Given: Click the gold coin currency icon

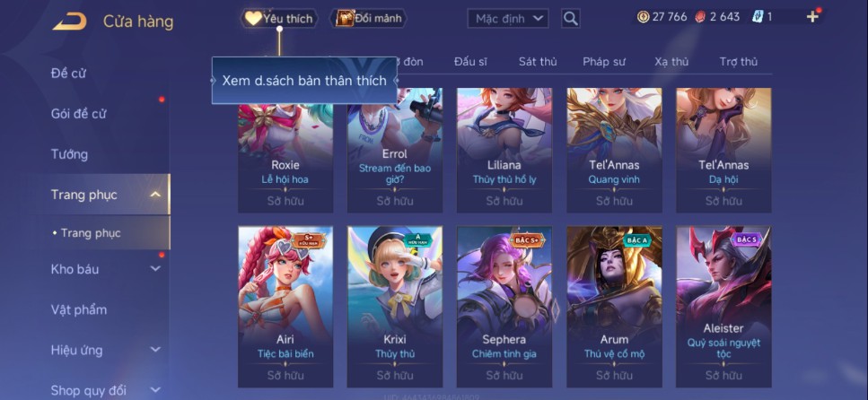Looking at the screenshot, I should pyautogui.click(x=644, y=17).
